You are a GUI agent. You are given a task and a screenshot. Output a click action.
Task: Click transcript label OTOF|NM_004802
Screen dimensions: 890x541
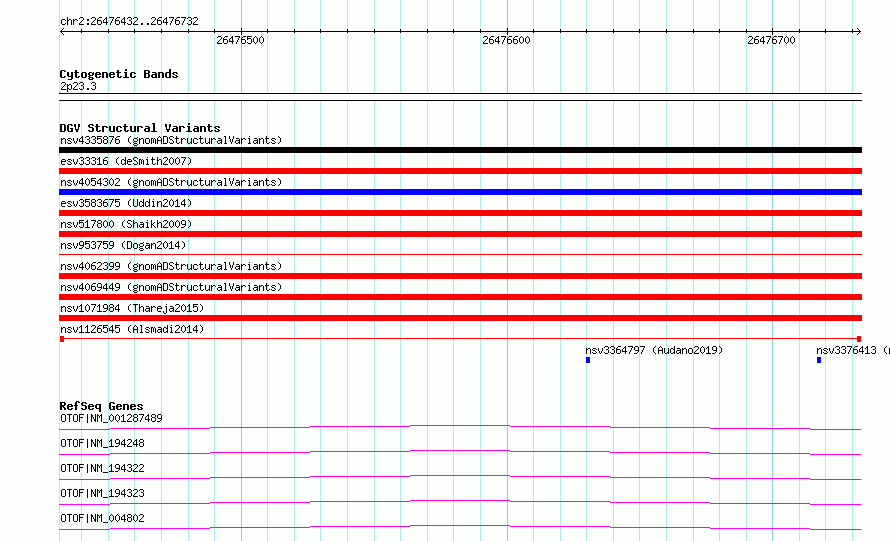[102, 518]
